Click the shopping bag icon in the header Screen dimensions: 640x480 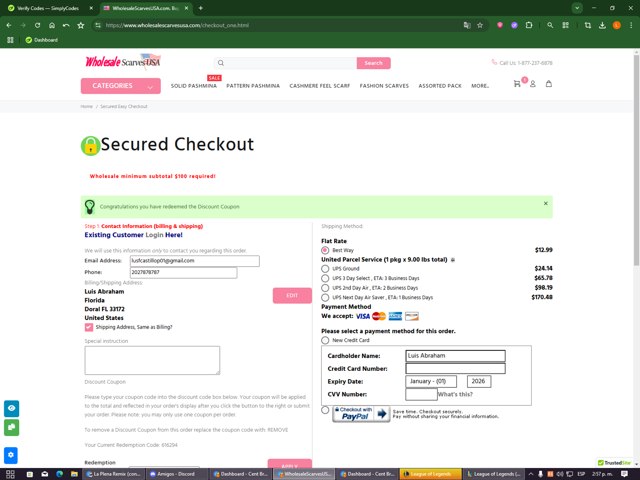(x=549, y=84)
